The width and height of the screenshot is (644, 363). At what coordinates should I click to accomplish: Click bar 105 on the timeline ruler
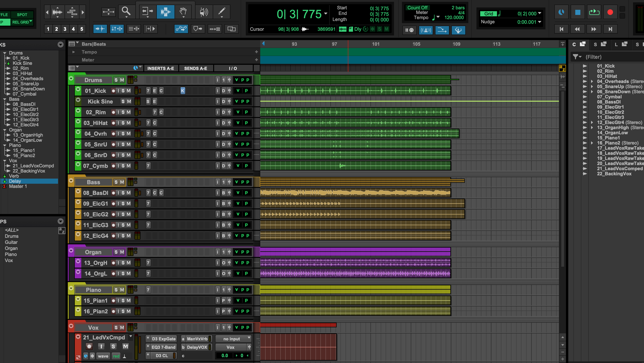[416, 44]
